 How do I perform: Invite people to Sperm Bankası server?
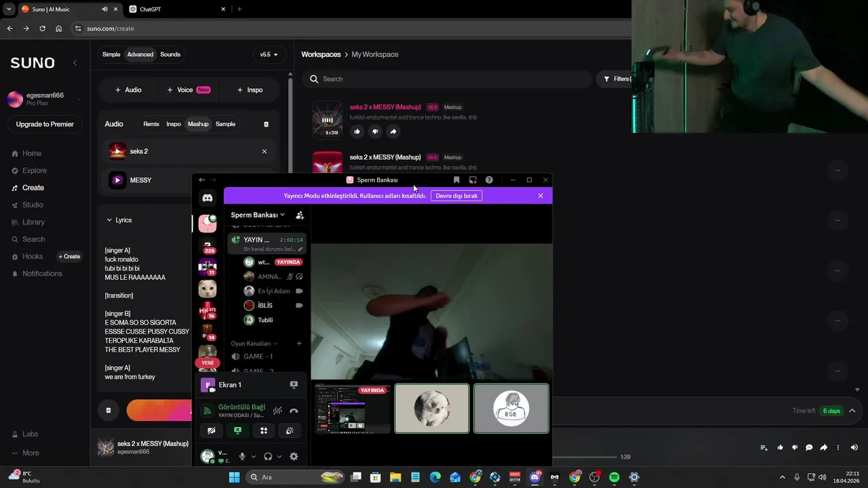tap(300, 215)
